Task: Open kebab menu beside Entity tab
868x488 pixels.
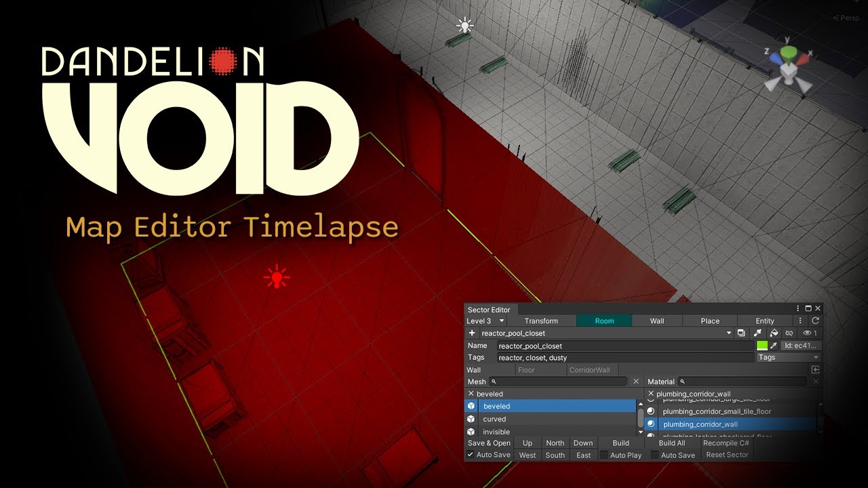Action: [800, 321]
